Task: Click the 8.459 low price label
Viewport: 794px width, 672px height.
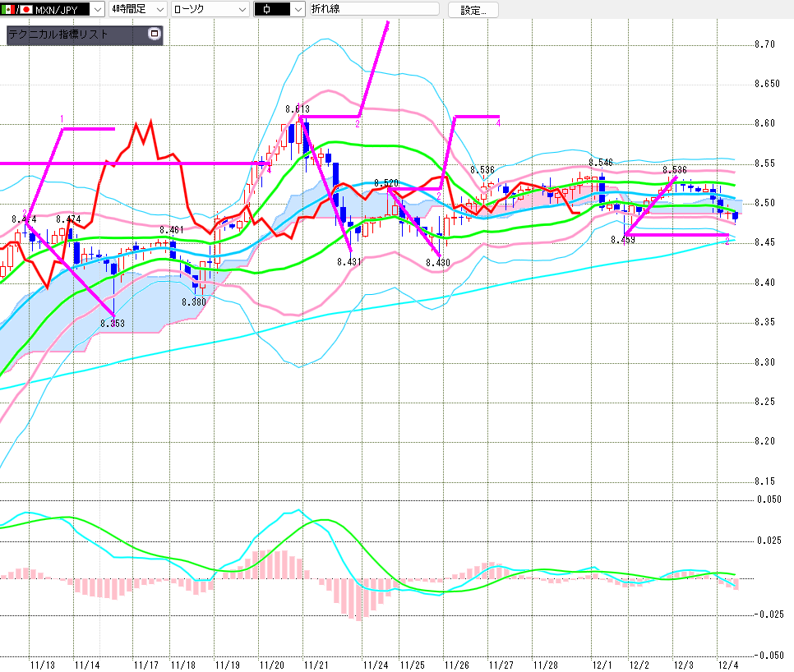Action: [x=623, y=240]
